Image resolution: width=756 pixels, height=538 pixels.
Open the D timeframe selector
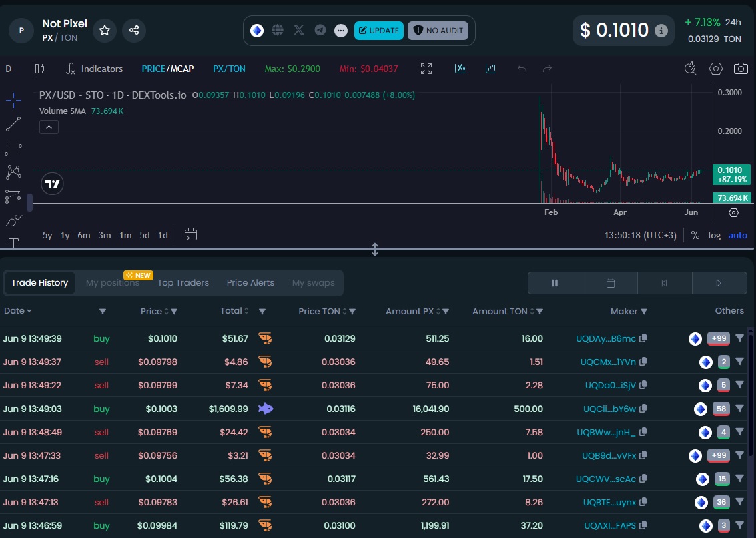[8, 69]
